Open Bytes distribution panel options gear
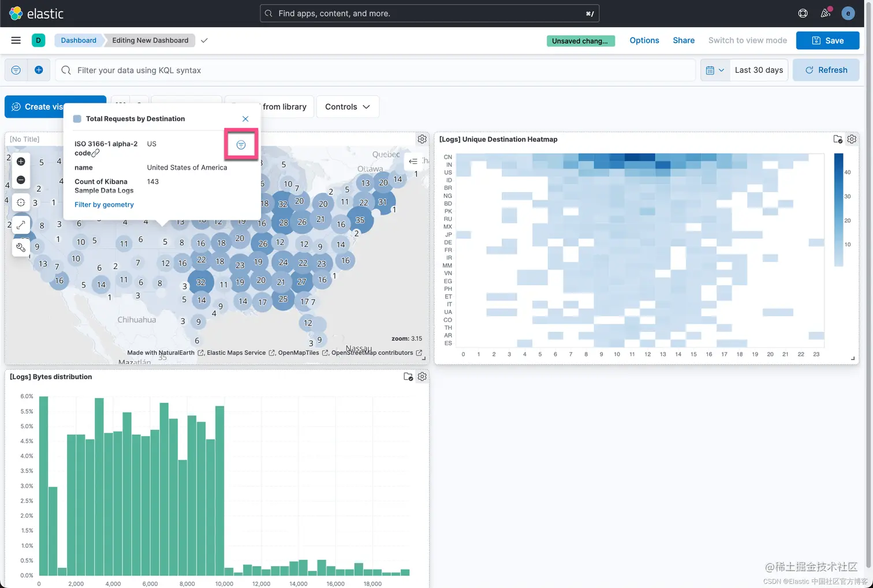Screen dimensions: 873x588 [x=422, y=377]
